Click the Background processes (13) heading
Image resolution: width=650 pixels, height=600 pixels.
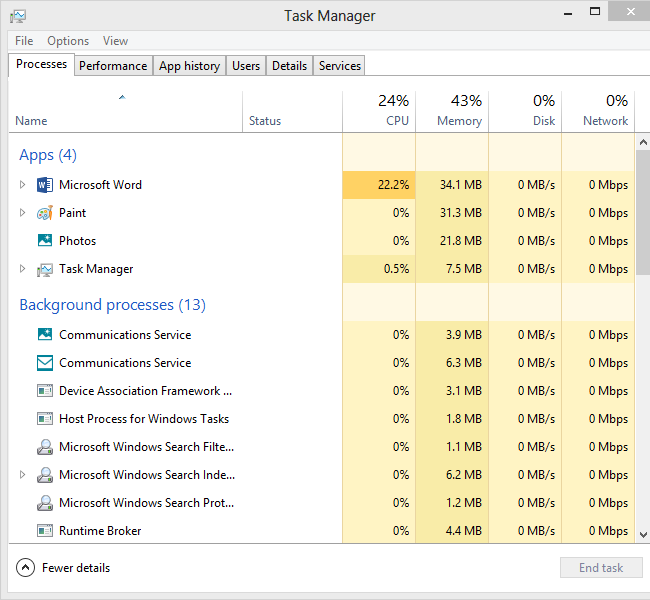tap(113, 305)
